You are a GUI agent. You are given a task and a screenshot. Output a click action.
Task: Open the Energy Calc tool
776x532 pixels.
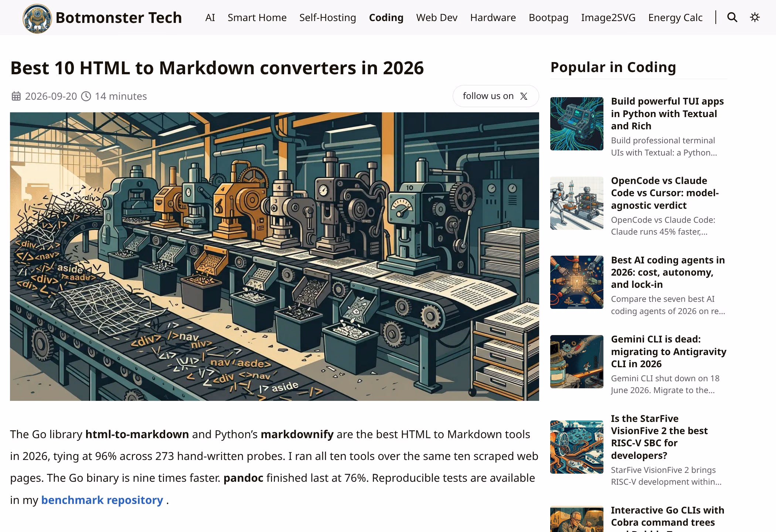point(675,17)
